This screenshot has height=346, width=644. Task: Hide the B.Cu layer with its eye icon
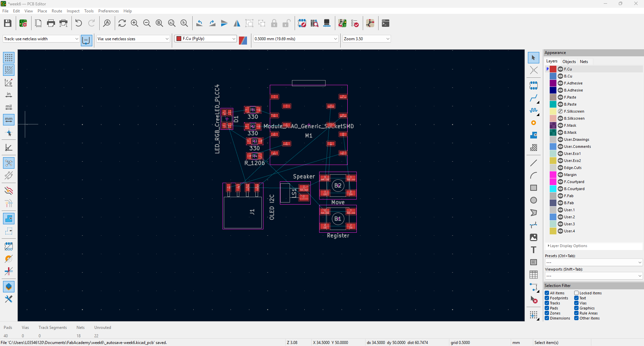(560, 76)
